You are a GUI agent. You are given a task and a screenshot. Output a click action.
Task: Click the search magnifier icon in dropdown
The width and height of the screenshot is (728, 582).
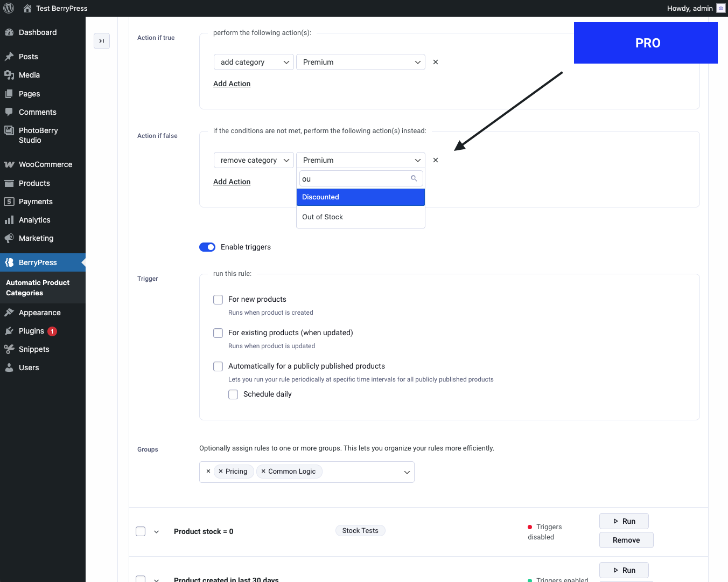[x=414, y=178]
